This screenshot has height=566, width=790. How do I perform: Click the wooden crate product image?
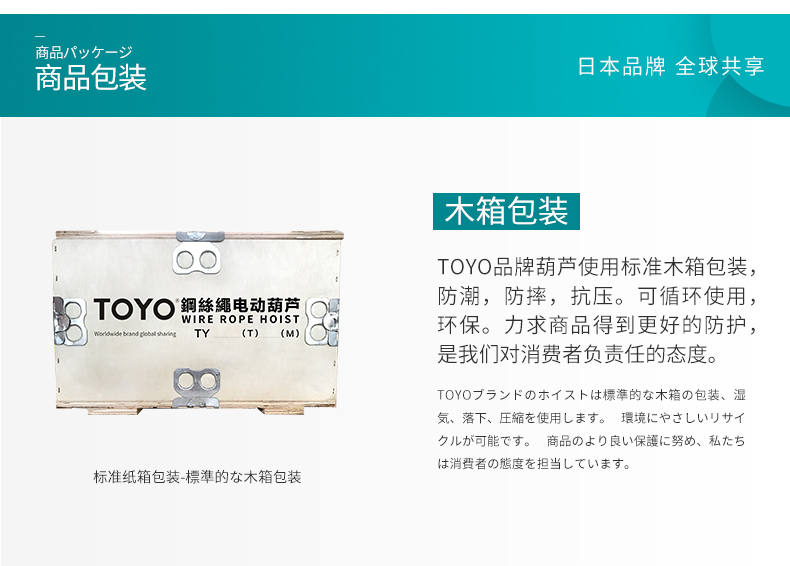click(x=198, y=323)
